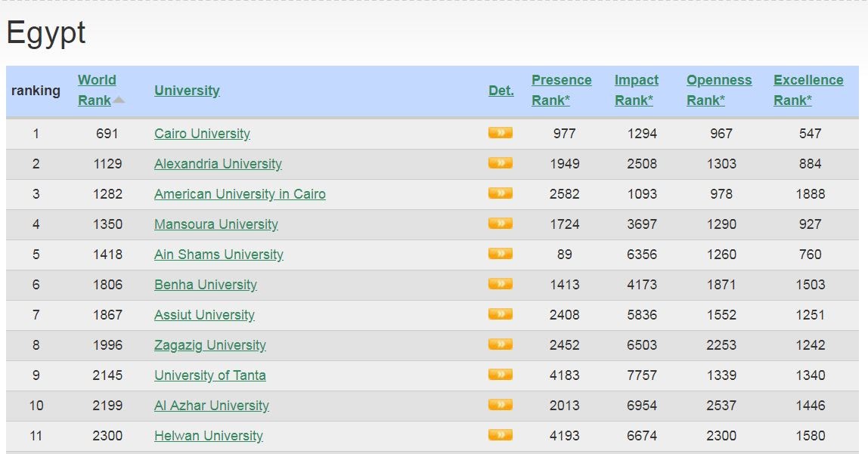The height and width of the screenshot is (454, 868).
Task: Open details icon for Cairo University
Action: [500, 133]
